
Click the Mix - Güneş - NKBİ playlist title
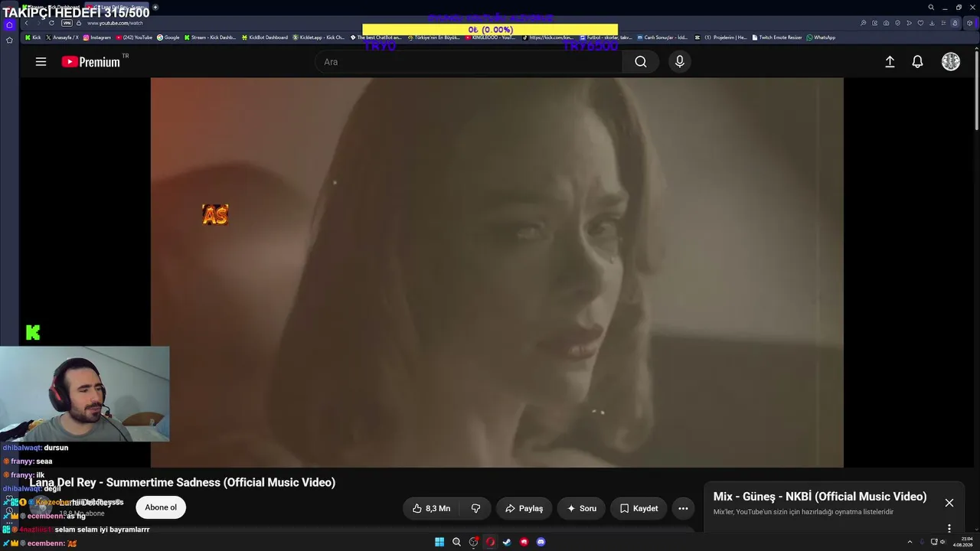820,497
